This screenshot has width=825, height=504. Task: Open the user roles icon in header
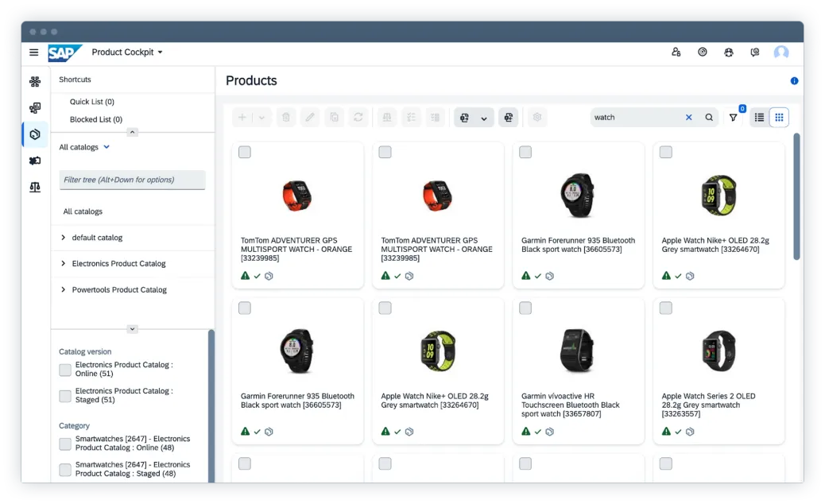pos(676,52)
